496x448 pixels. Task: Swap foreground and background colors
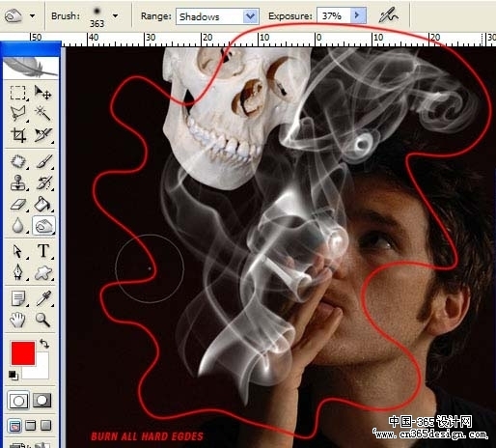coord(44,344)
